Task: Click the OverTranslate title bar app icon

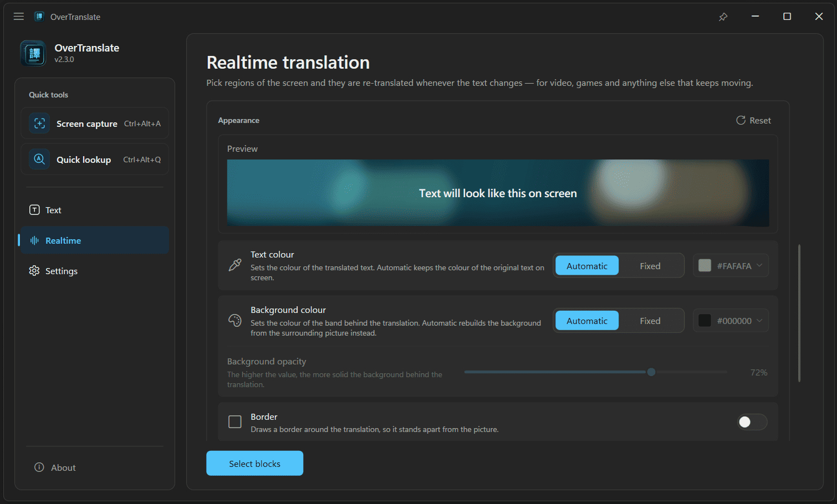Action: [x=39, y=17]
